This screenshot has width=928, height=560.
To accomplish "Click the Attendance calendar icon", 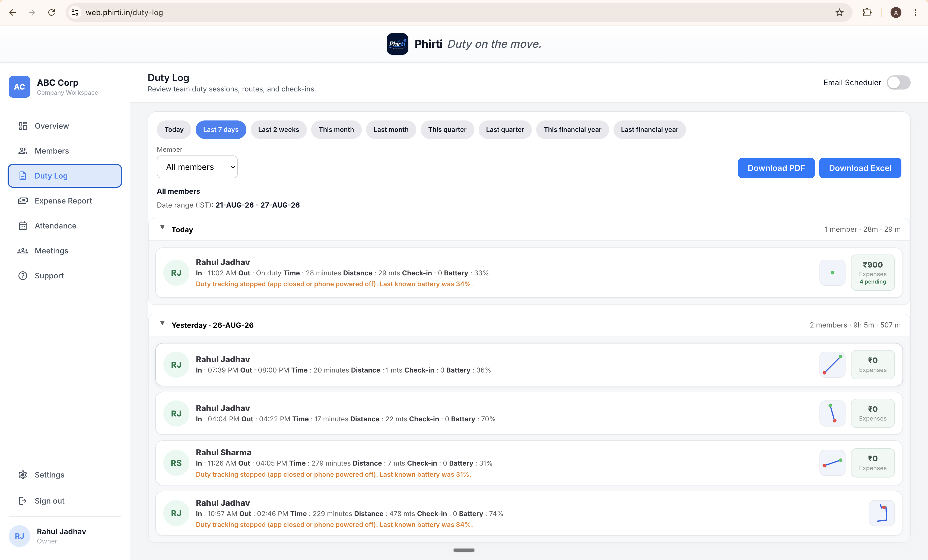I will pos(23,225).
